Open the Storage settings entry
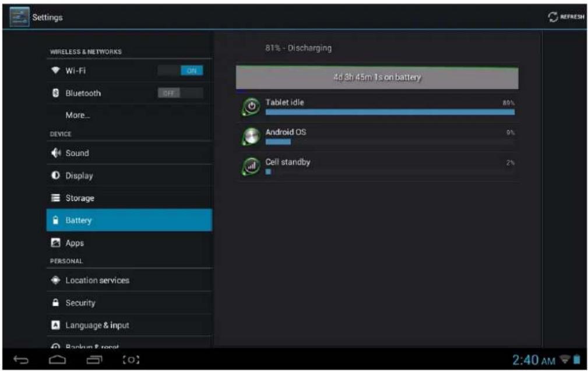The height and width of the screenshot is (371, 588). tap(129, 198)
